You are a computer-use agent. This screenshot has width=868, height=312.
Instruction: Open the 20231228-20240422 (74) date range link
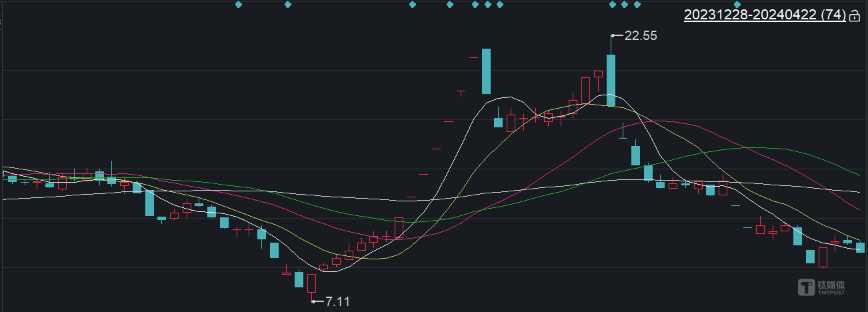pos(765,15)
